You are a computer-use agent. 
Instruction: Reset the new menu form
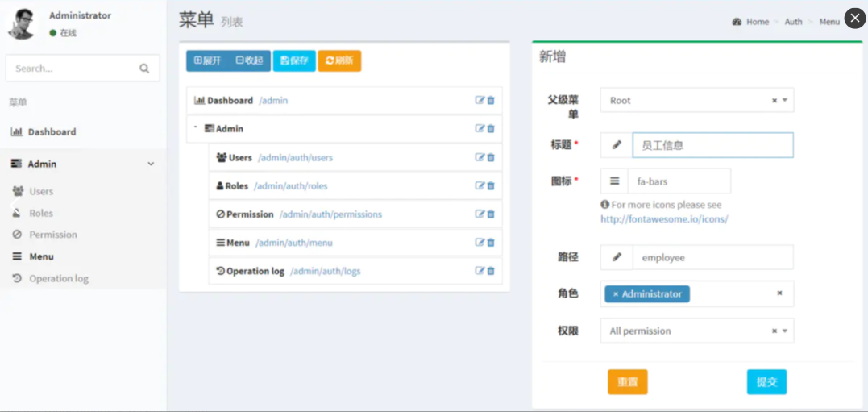pyautogui.click(x=628, y=382)
